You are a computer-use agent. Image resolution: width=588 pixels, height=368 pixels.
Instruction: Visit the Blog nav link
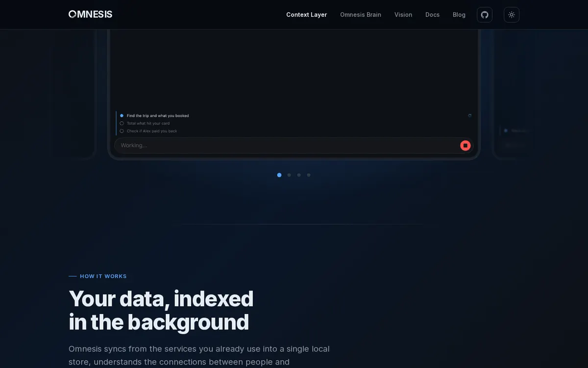point(459,15)
